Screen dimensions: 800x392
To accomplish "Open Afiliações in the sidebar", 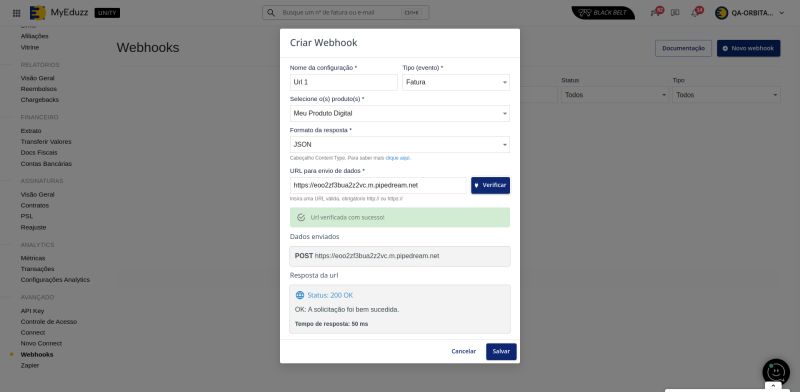I will pos(35,36).
